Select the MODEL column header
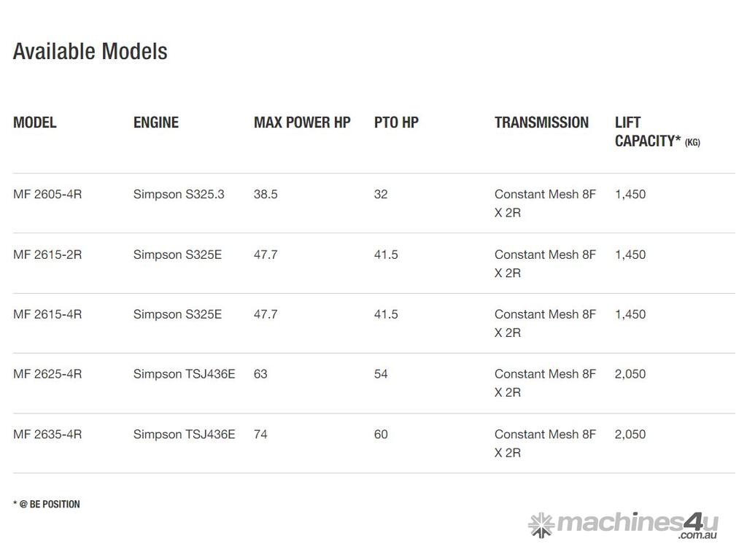Viewport: 747px width, 560px height. (35, 122)
